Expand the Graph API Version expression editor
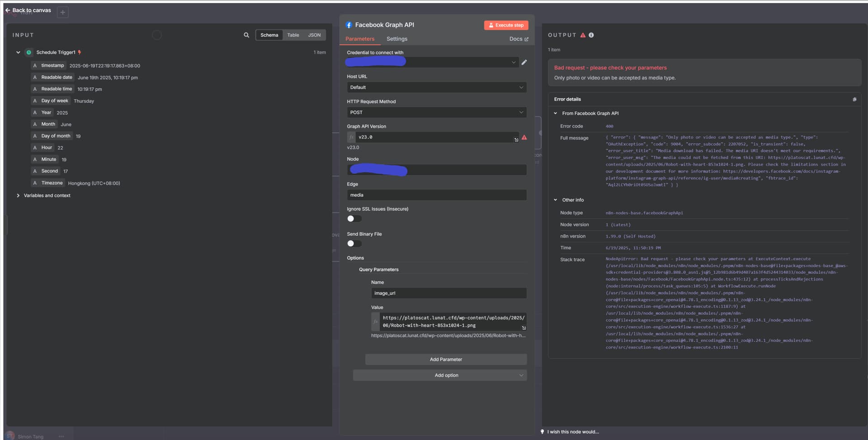This screenshot has width=868, height=440. [516, 140]
